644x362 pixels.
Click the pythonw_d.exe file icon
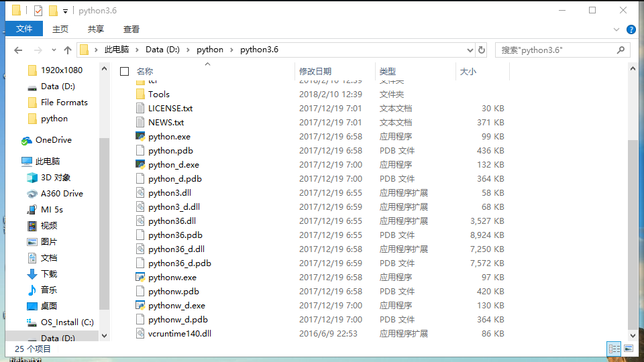click(140, 306)
